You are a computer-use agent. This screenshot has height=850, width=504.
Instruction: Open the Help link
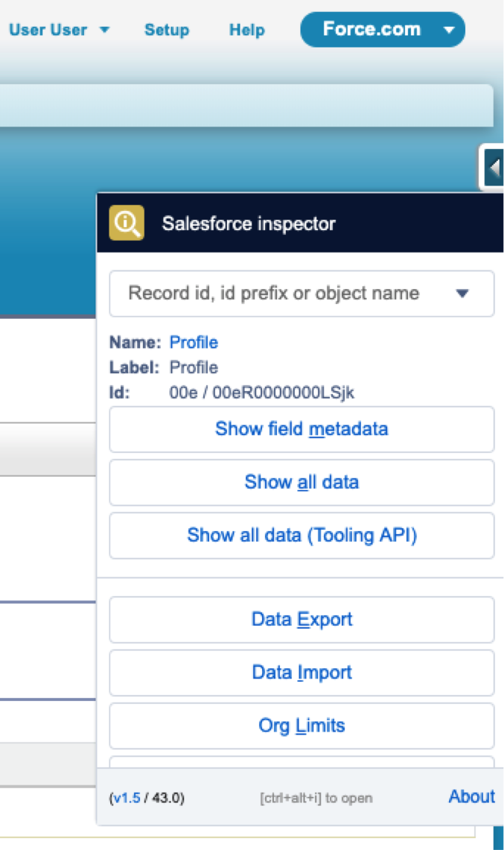pos(247,30)
